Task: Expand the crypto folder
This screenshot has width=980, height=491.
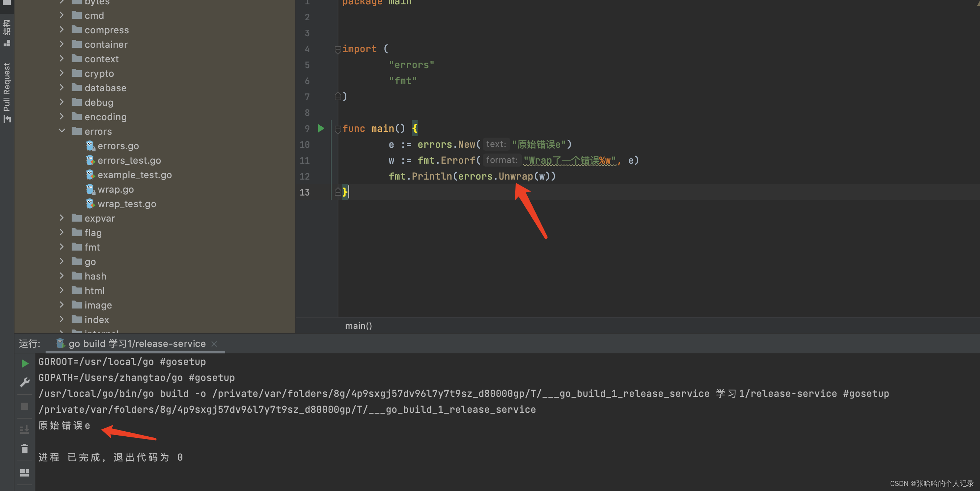Action: click(62, 73)
